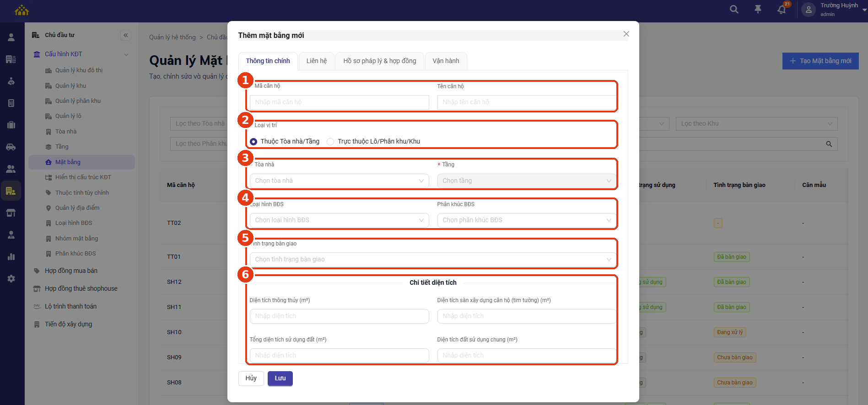Open the briefcase icon in left rail

11,125
